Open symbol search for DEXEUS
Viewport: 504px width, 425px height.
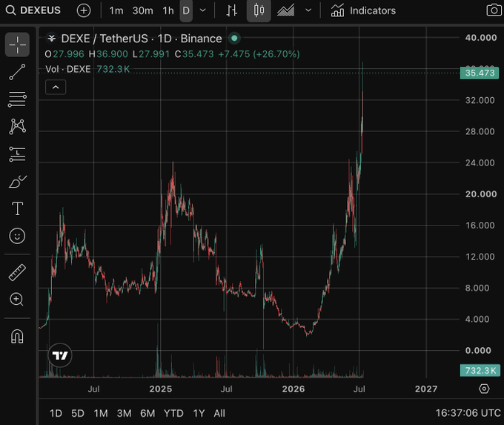point(33,10)
